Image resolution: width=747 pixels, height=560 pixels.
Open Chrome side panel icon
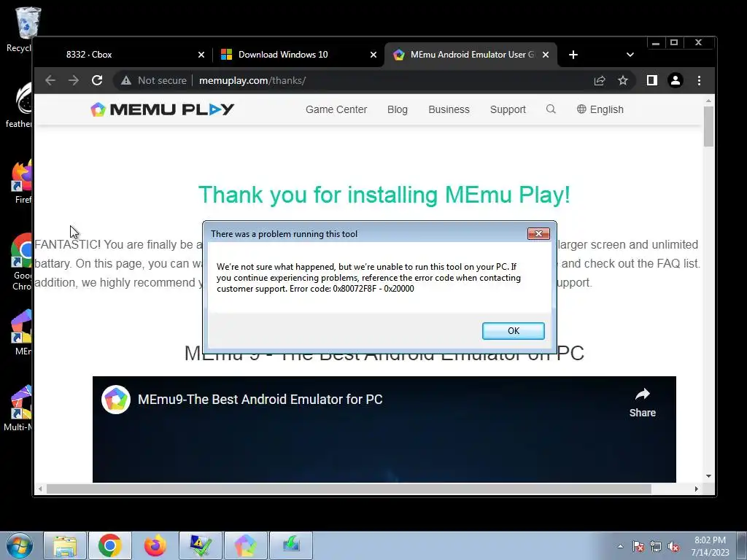click(651, 80)
